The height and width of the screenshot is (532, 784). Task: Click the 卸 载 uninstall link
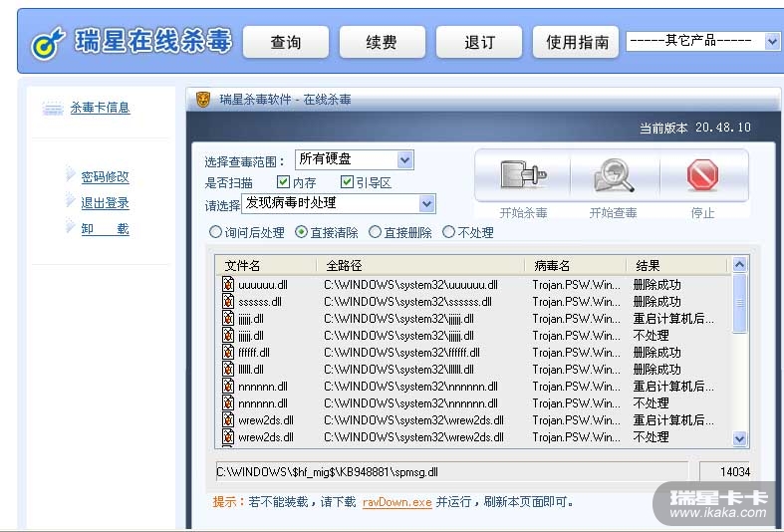(105, 228)
